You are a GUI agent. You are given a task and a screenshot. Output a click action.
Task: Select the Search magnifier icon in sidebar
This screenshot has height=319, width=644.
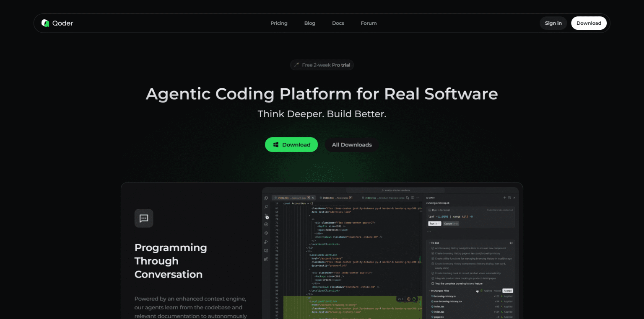click(266, 207)
